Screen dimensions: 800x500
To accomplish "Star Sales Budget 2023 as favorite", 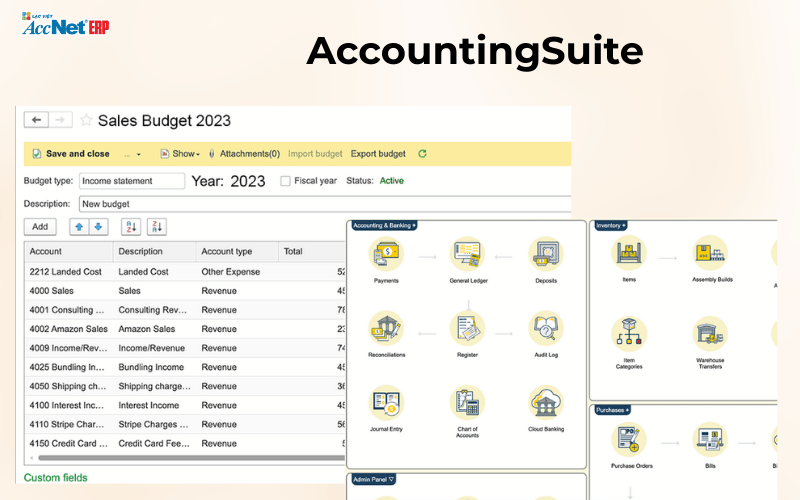I will [x=86, y=120].
